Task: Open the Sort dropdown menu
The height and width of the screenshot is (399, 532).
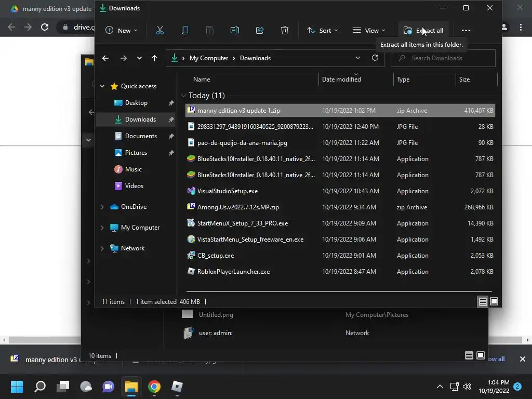Action: pyautogui.click(x=323, y=30)
